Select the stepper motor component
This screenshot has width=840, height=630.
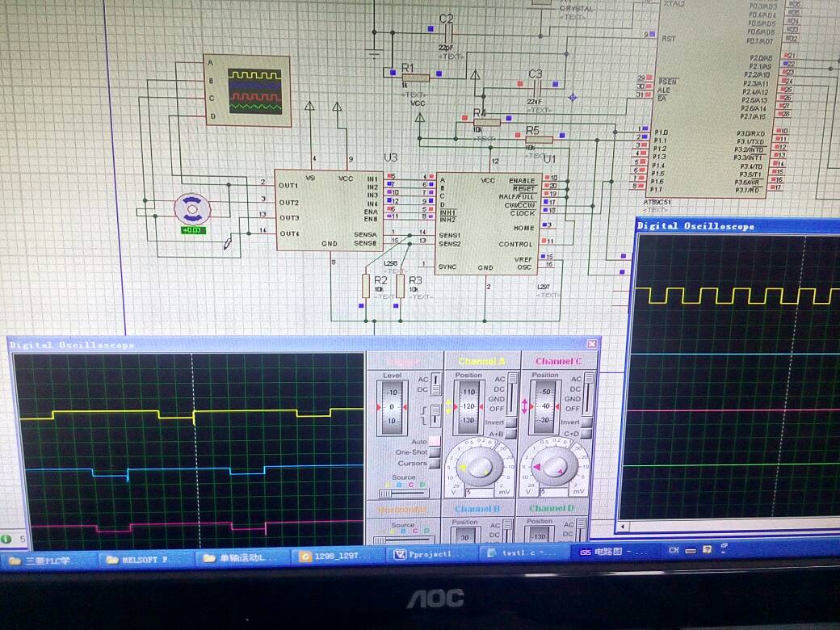[x=192, y=209]
